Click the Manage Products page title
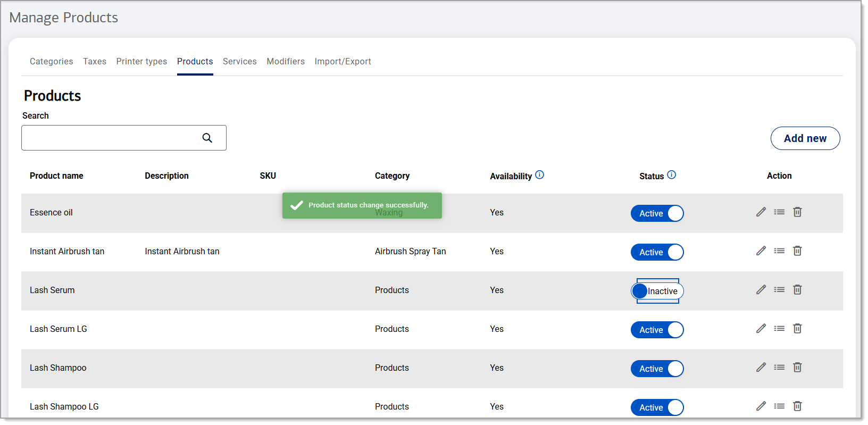The width and height of the screenshot is (868, 425). 64,18
